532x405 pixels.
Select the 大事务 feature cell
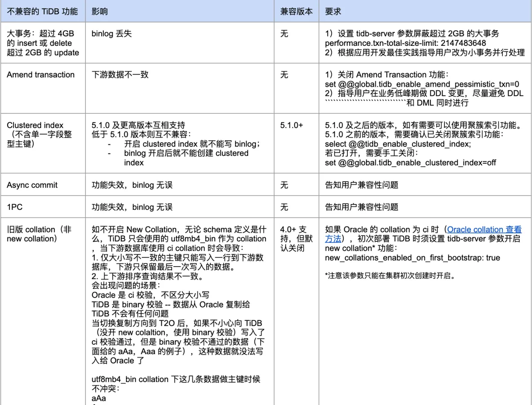pyautogui.click(x=43, y=43)
